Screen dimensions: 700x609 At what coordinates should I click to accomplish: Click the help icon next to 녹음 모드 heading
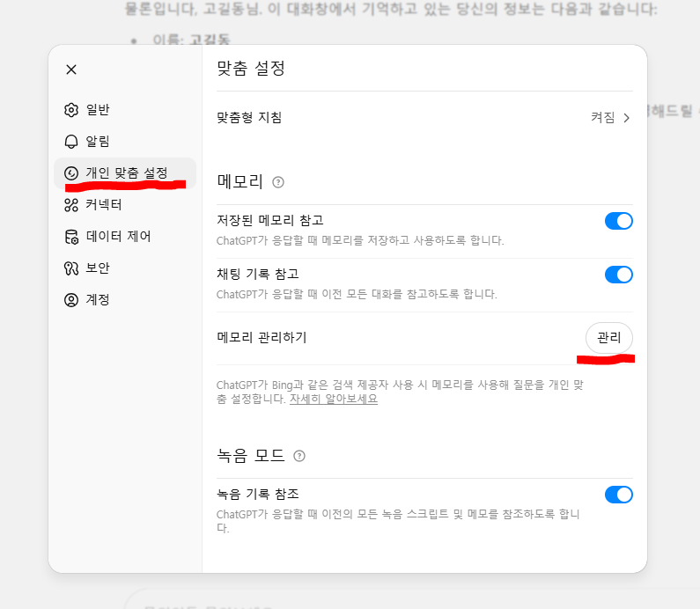[x=299, y=456]
